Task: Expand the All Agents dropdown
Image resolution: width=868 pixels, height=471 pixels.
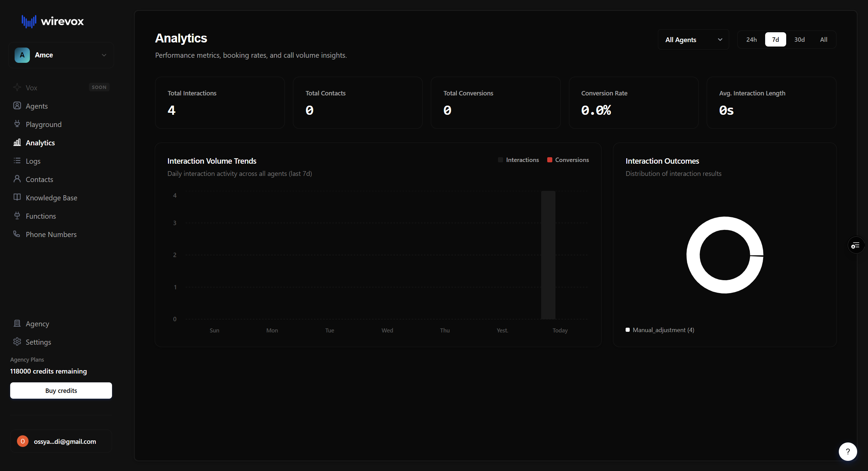Action: (x=693, y=40)
